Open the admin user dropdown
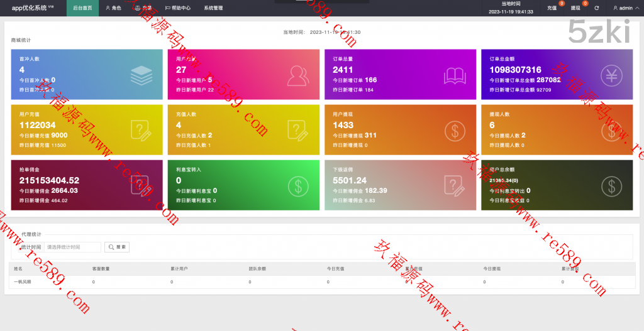The image size is (644, 331). (623, 8)
